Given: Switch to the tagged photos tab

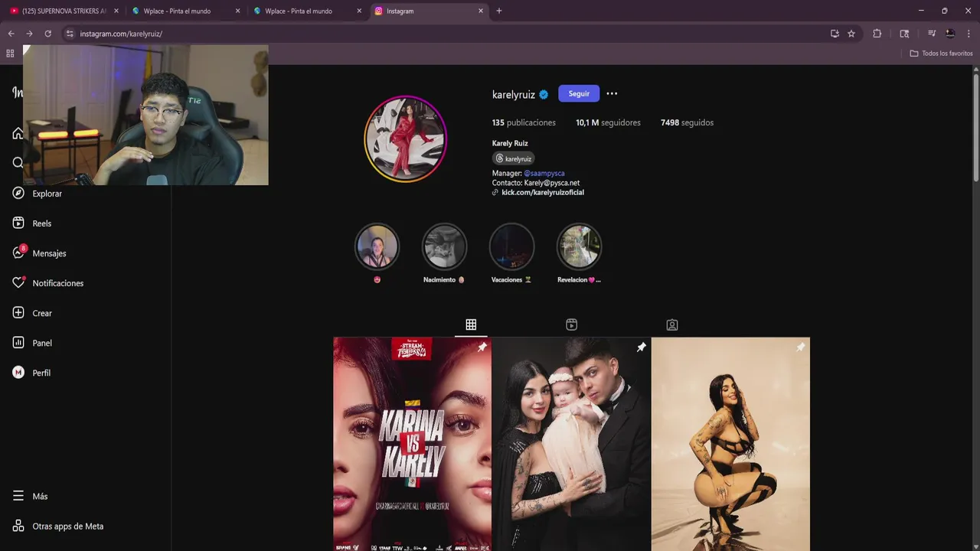Looking at the screenshot, I should [672, 324].
